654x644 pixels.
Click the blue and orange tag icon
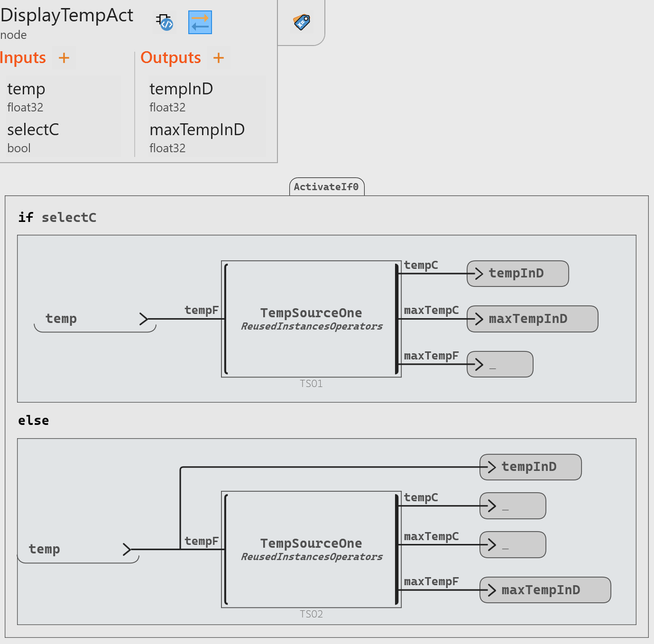coord(302,22)
